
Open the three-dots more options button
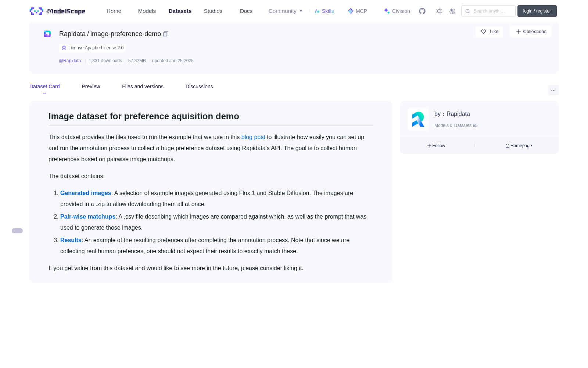pos(553,90)
